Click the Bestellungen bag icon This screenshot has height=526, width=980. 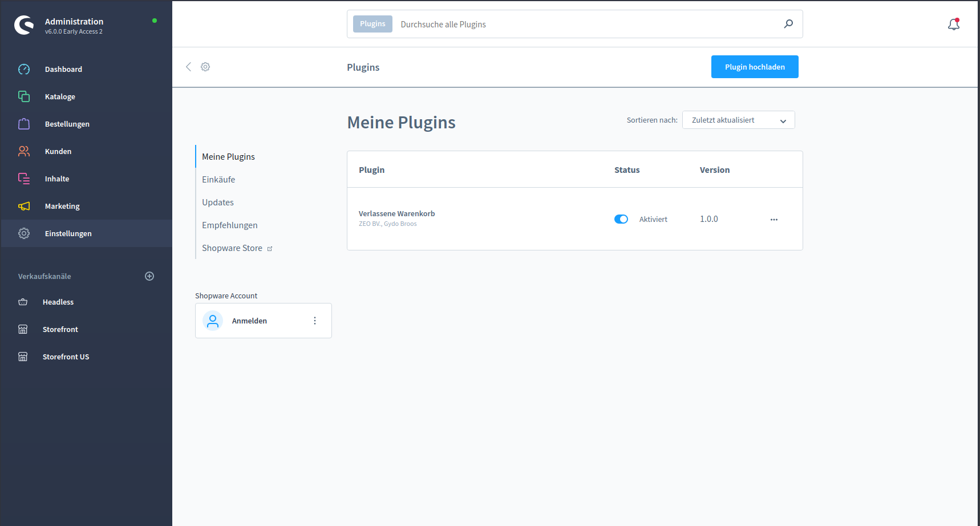point(24,124)
